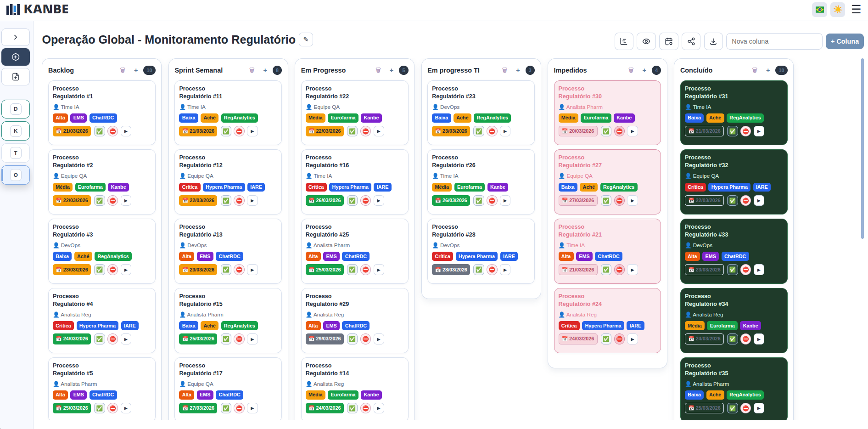This screenshot has width=868, height=429.
Task: Check the done checkbox on Processo Regulatório #1
Action: pyautogui.click(x=99, y=131)
